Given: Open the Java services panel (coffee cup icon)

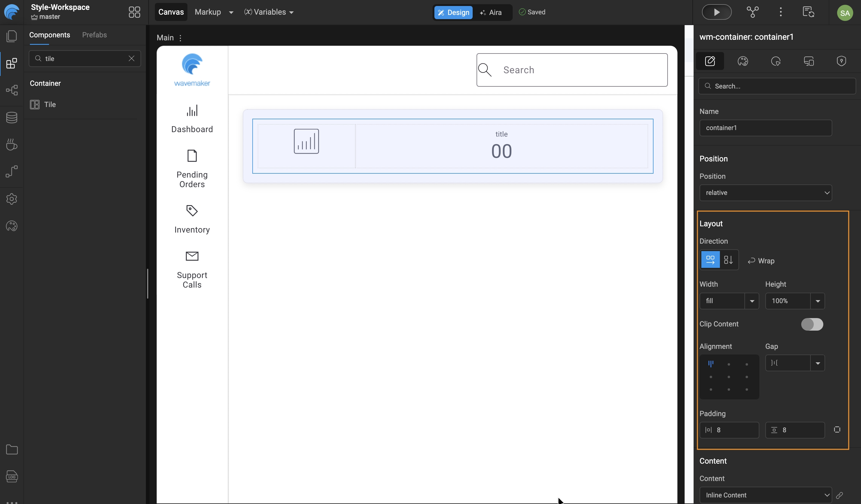Looking at the screenshot, I should tap(12, 145).
